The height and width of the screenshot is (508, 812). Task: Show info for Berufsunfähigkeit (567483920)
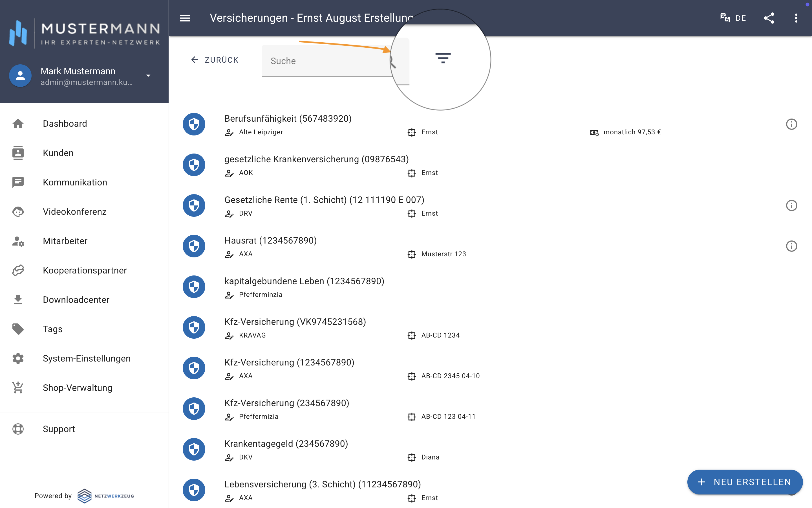coord(791,124)
